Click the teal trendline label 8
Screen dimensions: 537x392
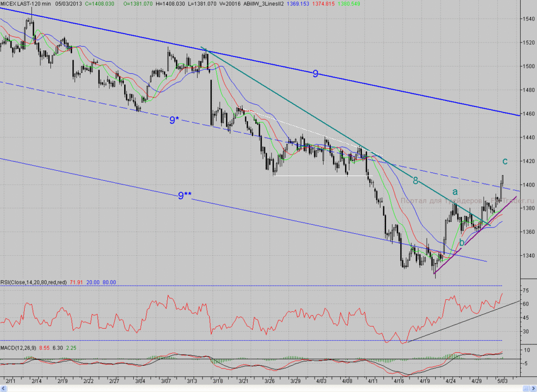click(415, 181)
